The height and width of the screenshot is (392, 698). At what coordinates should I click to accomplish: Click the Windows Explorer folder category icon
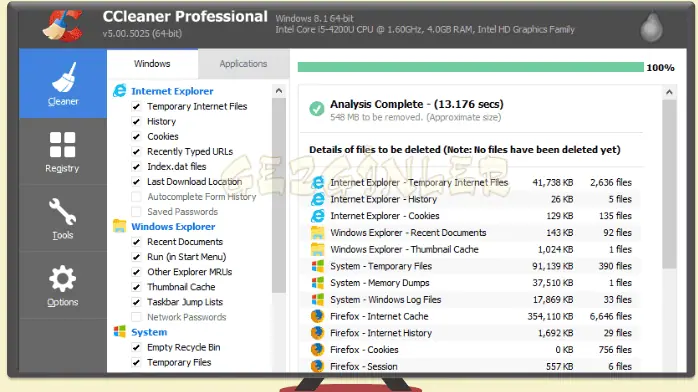coord(119,226)
